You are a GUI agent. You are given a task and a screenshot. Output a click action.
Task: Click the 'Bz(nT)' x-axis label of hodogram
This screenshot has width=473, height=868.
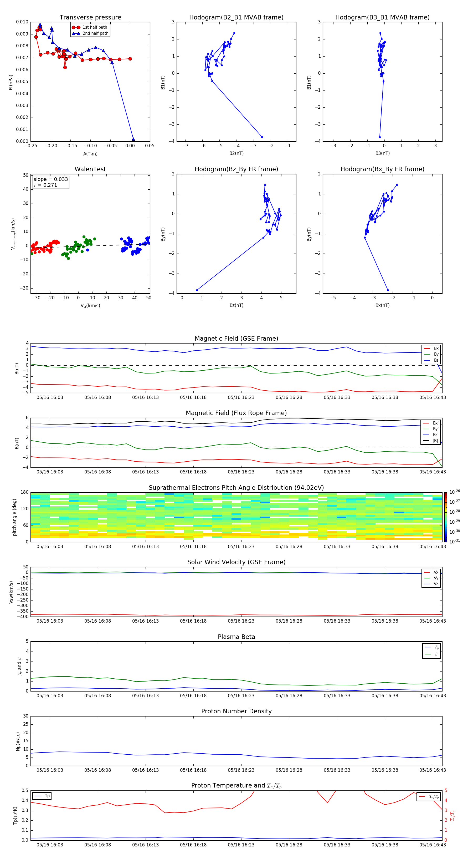click(236, 305)
